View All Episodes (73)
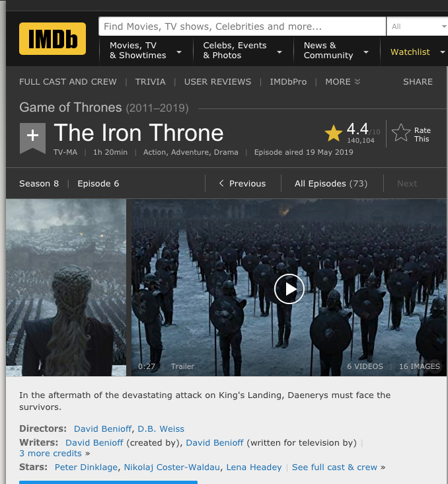This screenshot has width=448, height=484. pyautogui.click(x=331, y=183)
